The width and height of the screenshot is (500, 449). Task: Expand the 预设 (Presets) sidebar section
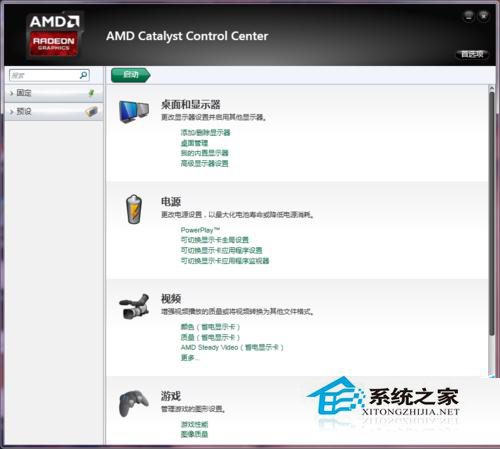pos(54,111)
